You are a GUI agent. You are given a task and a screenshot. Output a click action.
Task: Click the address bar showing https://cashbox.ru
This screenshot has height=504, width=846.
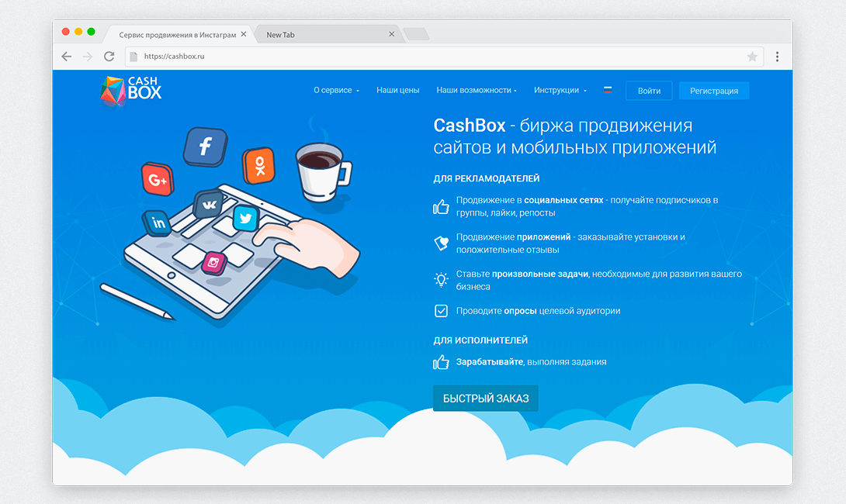pos(444,57)
